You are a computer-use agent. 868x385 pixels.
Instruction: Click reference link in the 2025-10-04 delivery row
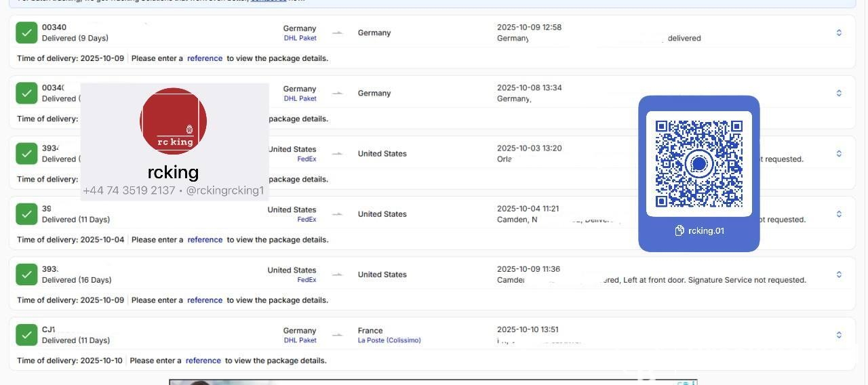(205, 240)
